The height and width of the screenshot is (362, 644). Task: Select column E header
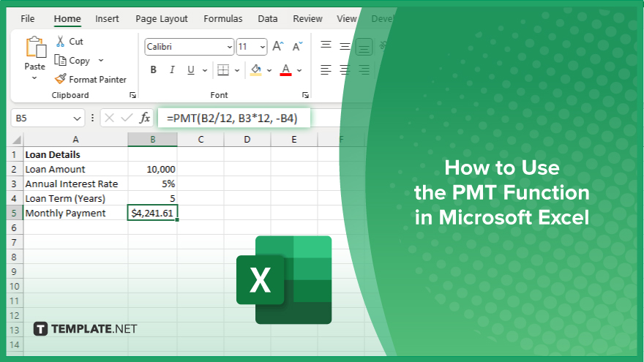point(294,140)
